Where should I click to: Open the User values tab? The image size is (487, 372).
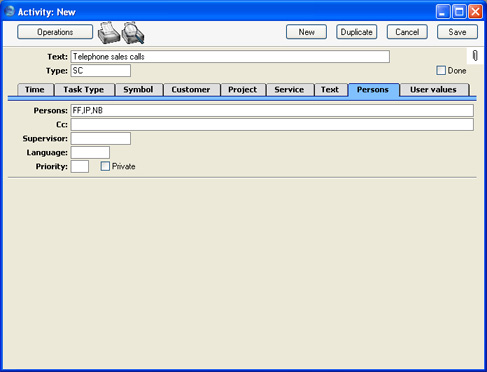pos(433,90)
